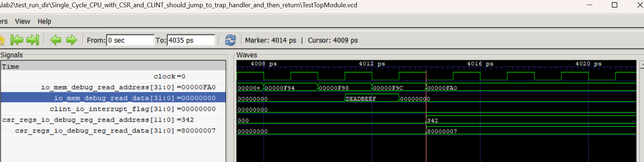The width and height of the screenshot is (644, 162).
Task: Open the Help menu
Action: 44,21
